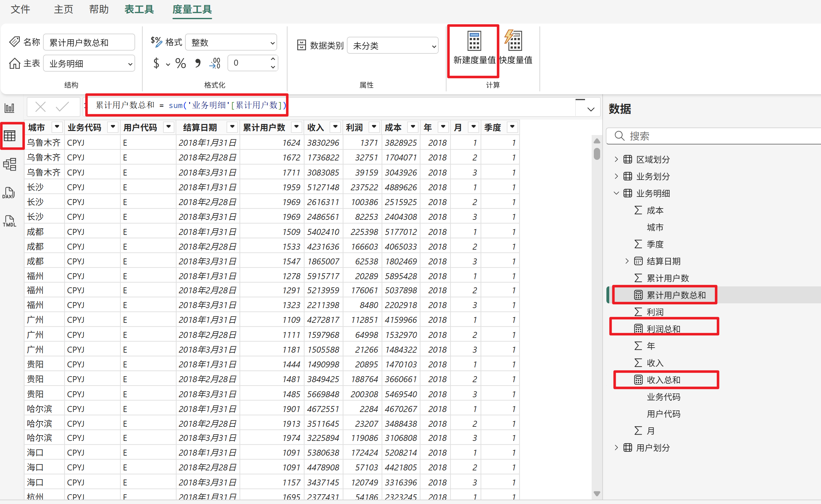The image size is (821, 504).
Task: Commit formula with the checkmark icon
Action: point(62,107)
